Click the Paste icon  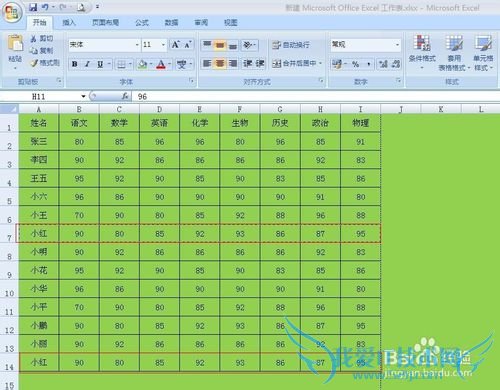tap(15, 44)
